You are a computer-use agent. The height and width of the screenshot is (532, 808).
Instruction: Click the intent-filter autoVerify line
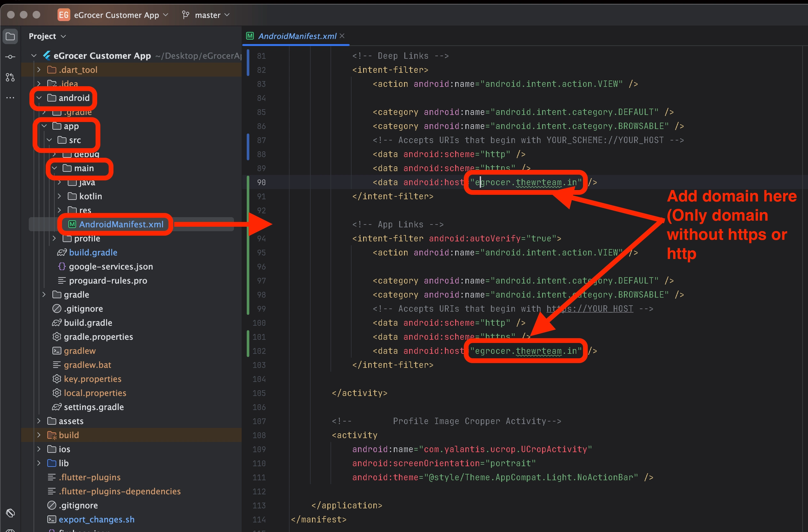(x=457, y=239)
